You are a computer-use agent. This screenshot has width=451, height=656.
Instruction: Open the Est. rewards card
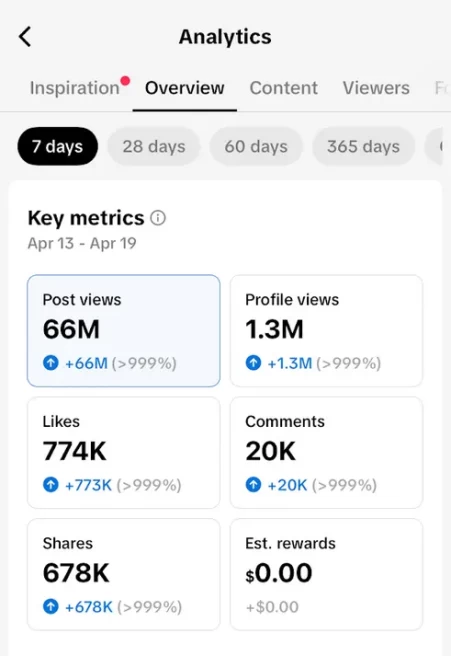[326, 574]
